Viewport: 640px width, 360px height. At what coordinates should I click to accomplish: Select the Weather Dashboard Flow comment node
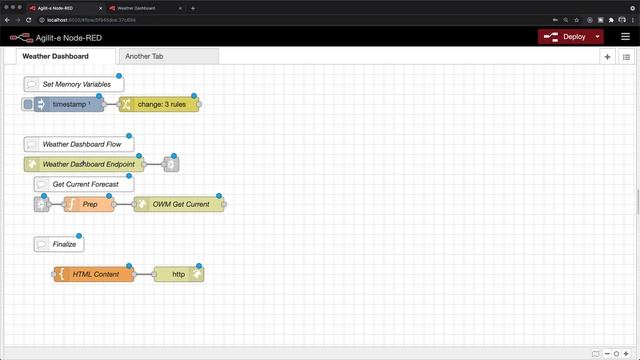(79, 144)
